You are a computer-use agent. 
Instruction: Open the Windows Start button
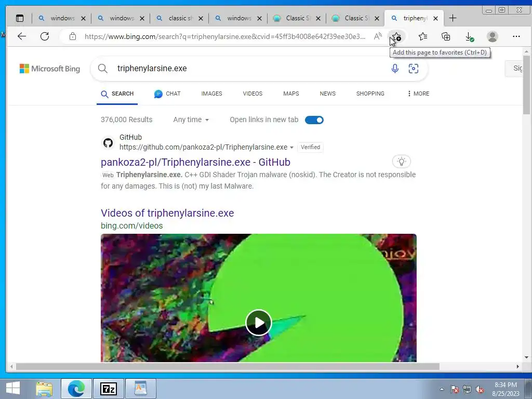click(x=13, y=389)
